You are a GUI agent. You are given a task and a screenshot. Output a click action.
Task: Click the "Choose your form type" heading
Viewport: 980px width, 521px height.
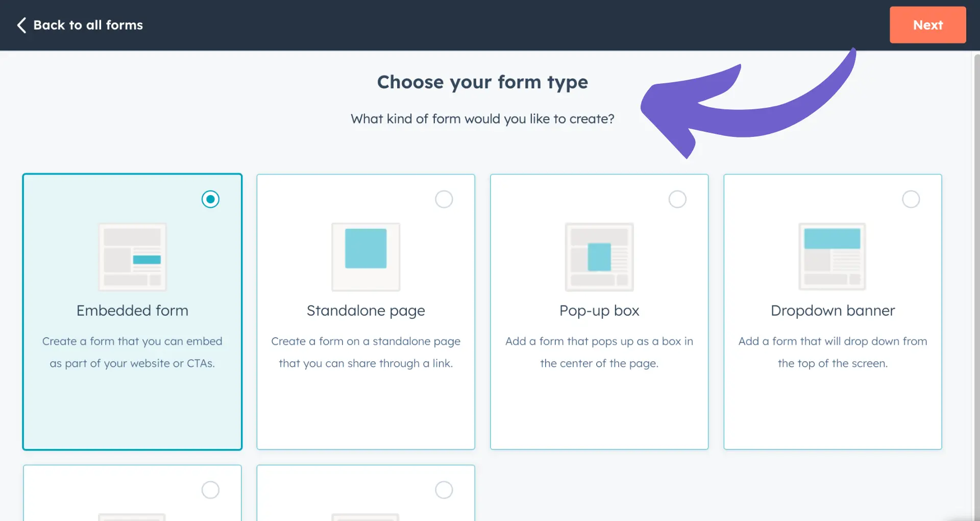click(x=482, y=82)
